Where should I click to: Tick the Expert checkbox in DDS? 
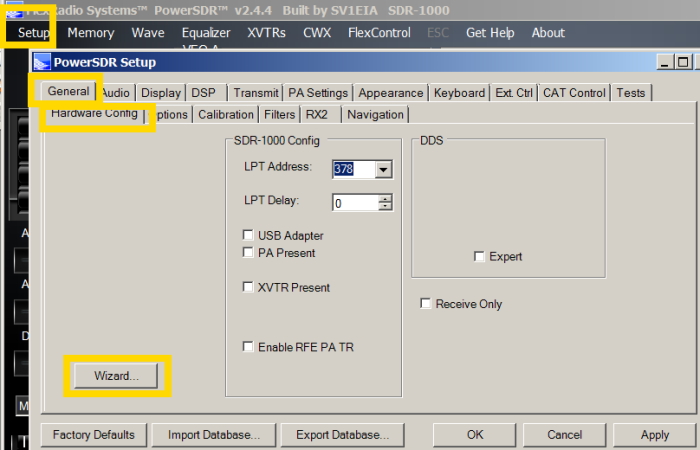(479, 257)
